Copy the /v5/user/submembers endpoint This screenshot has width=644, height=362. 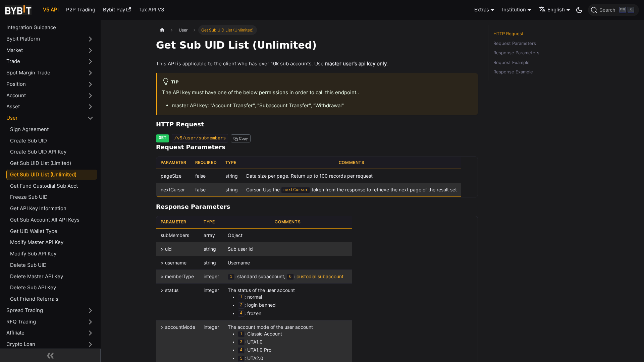[x=240, y=138]
